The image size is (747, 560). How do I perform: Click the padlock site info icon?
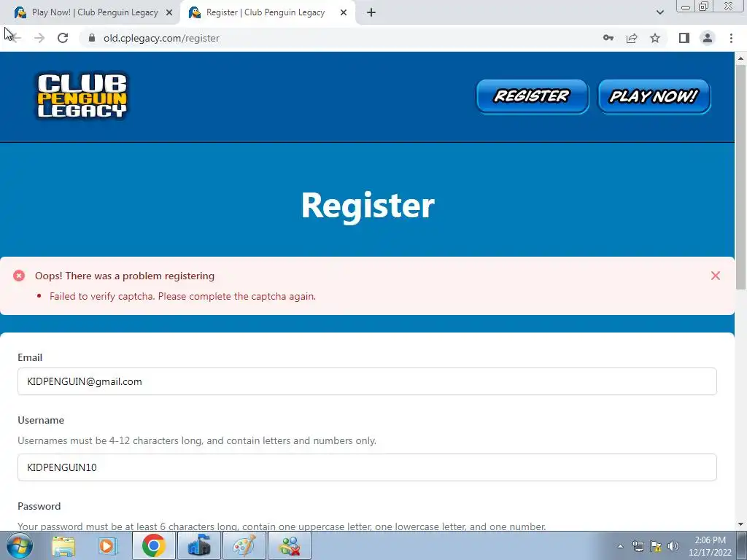click(x=92, y=38)
